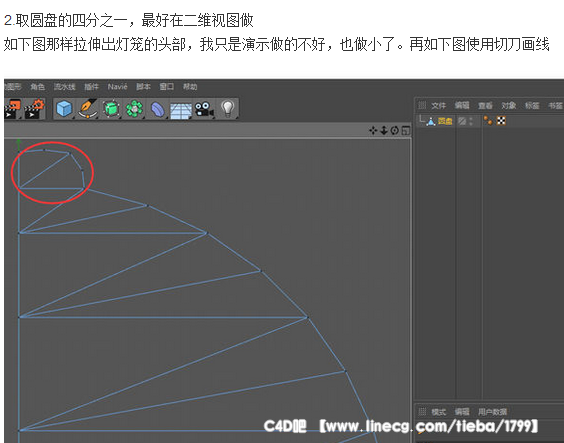Open Object Manager 书签 menu

pyautogui.click(x=555, y=105)
